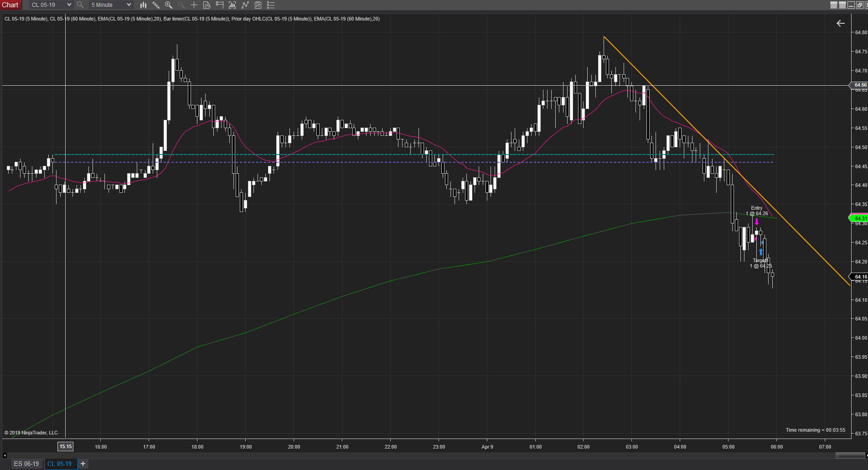Open the chart properties list icon
Image resolution: width=868 pixels, height=470 pixels.
(270, 5)
